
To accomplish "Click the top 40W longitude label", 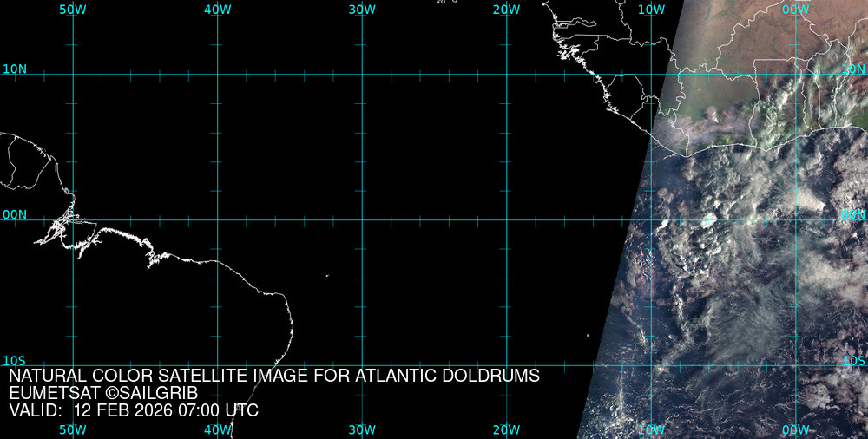I will 217,9.
